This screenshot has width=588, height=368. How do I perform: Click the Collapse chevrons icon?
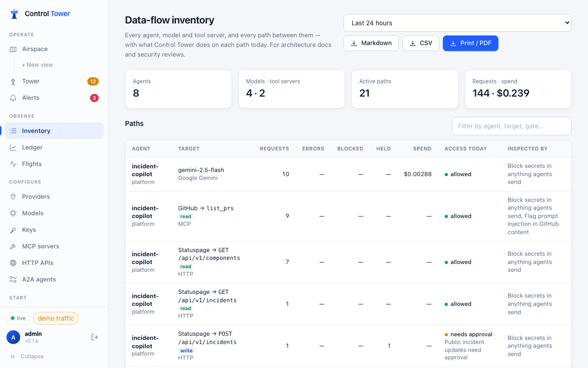click(13, 356)
